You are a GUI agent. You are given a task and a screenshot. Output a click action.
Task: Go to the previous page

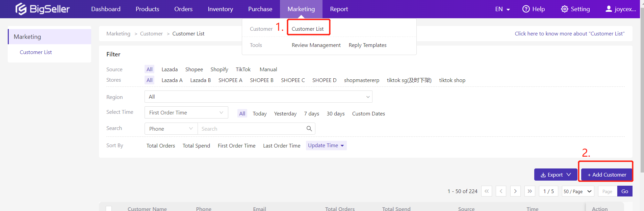tap(501, 191)
